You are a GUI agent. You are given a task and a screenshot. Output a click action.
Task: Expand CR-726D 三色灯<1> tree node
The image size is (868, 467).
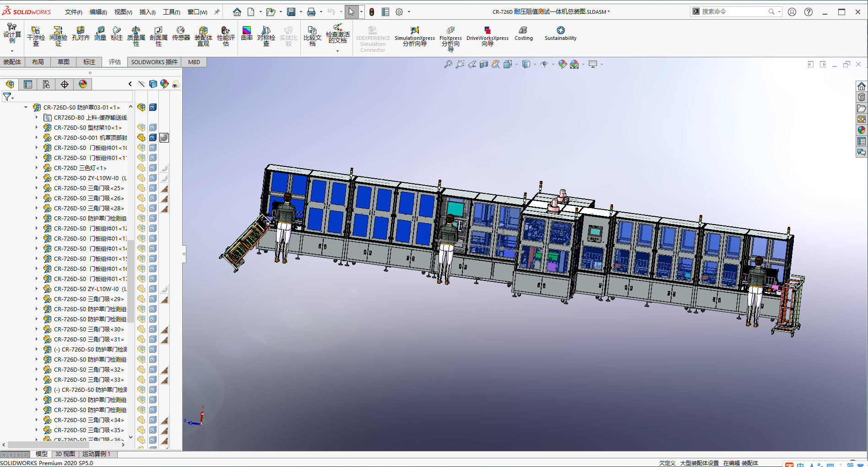[37, 168]
